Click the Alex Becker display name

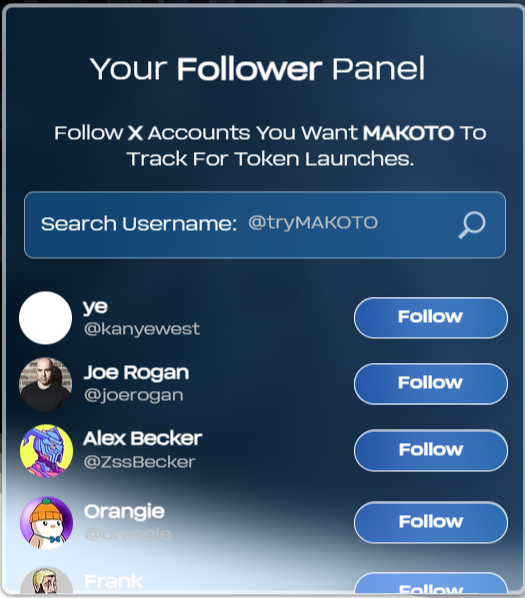click(x=143, y=439)
